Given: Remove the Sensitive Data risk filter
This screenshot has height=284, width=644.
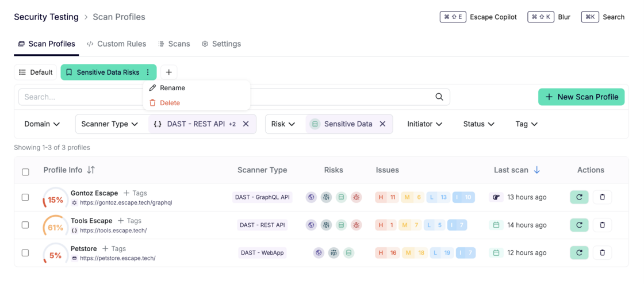Looking at the screenshot, I should pyautogui.click(x=382, y=124).
